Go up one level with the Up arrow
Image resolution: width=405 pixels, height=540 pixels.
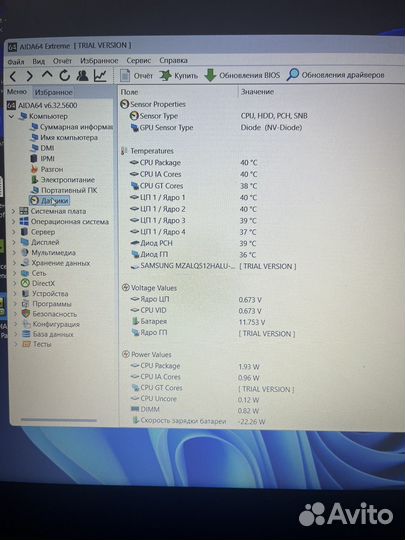[x=47, y=75]
